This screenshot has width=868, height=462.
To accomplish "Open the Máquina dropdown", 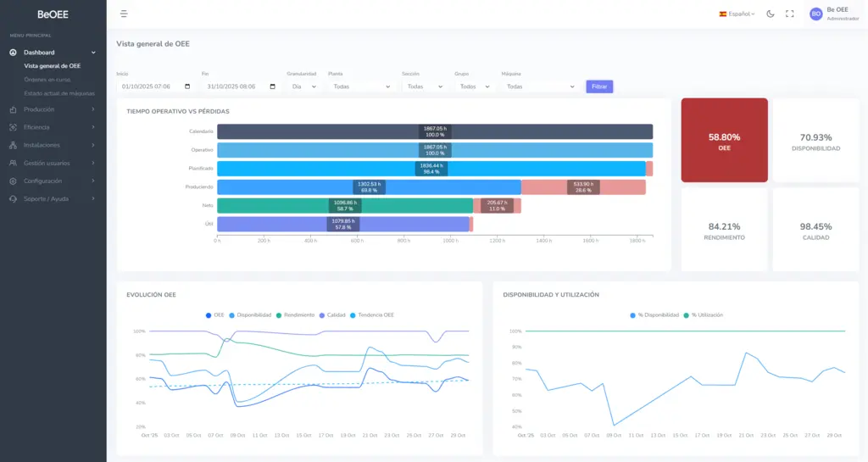I will 540,86.
